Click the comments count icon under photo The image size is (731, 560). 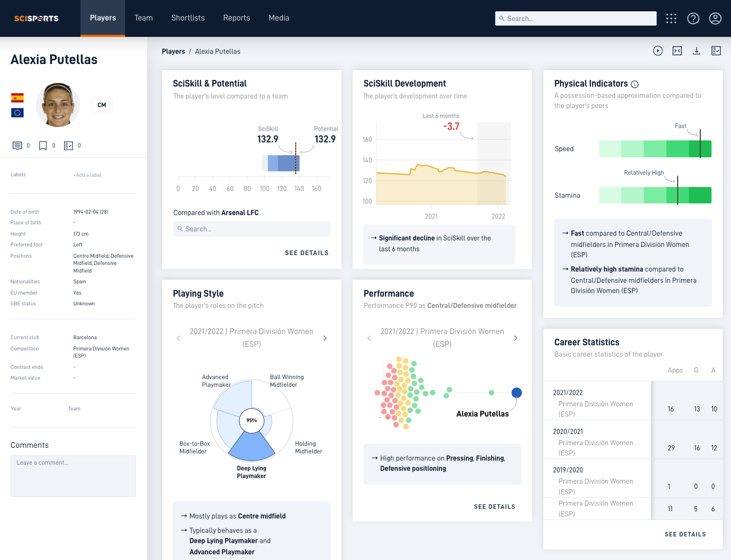[17, 146]
